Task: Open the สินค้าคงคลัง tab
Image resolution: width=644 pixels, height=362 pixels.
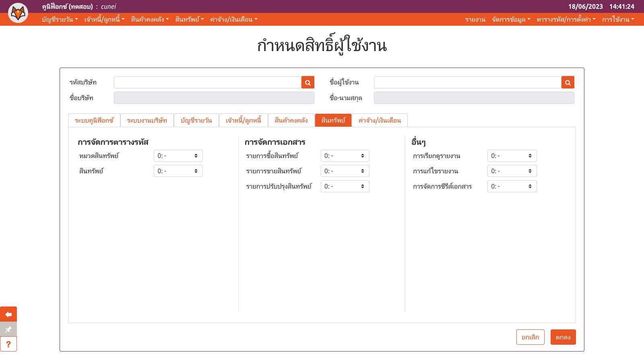Action: coord(291,120)
